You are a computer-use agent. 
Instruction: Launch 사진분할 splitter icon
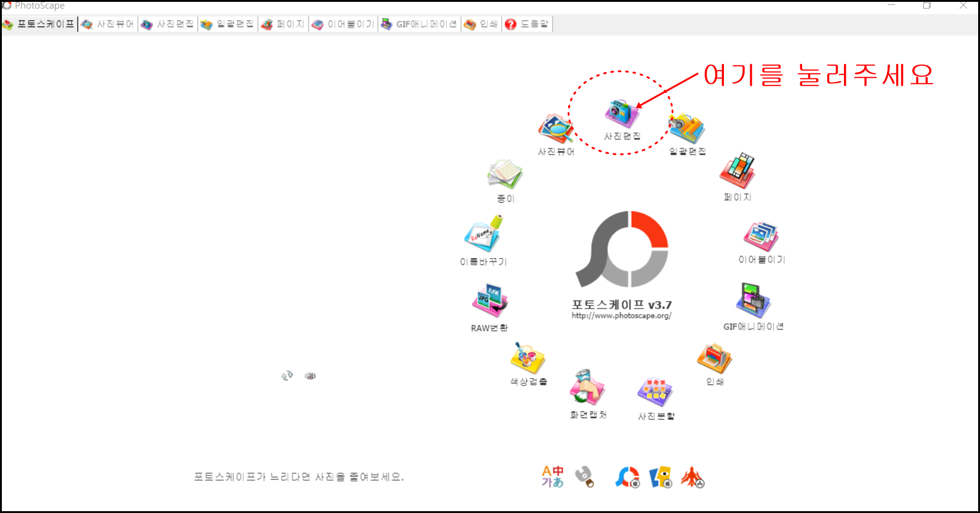click(x=656, y=392)
